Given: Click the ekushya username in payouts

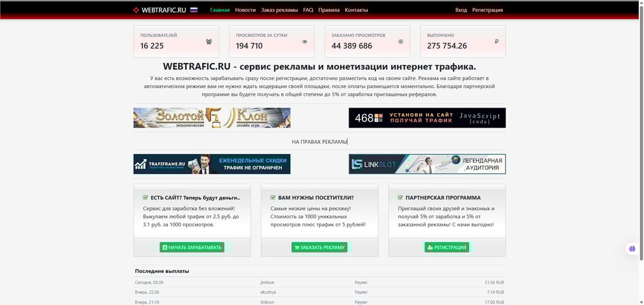Looking at the screenshot, I should tap(268, 292).
